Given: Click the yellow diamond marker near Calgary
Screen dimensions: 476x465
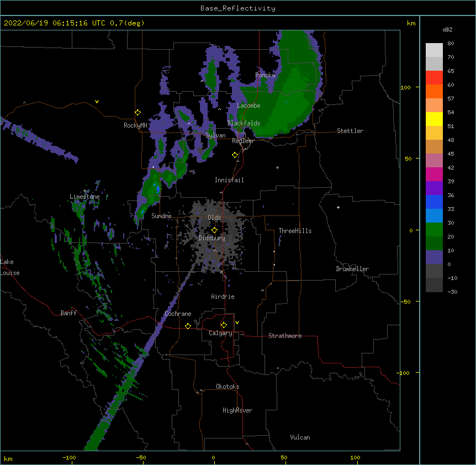Looking at the screenshot, I should [224, 325].
